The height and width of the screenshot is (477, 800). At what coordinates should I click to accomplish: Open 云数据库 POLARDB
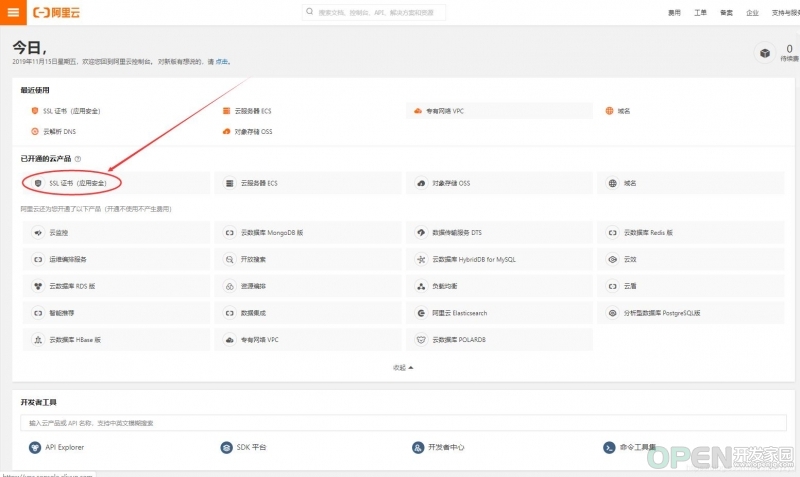click(499, 340)
